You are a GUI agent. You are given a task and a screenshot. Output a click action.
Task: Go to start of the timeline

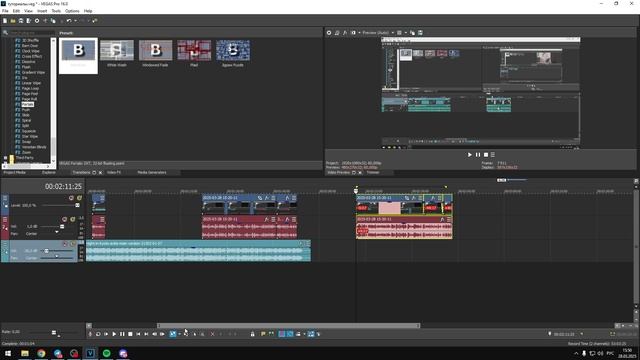coord(138,334)
